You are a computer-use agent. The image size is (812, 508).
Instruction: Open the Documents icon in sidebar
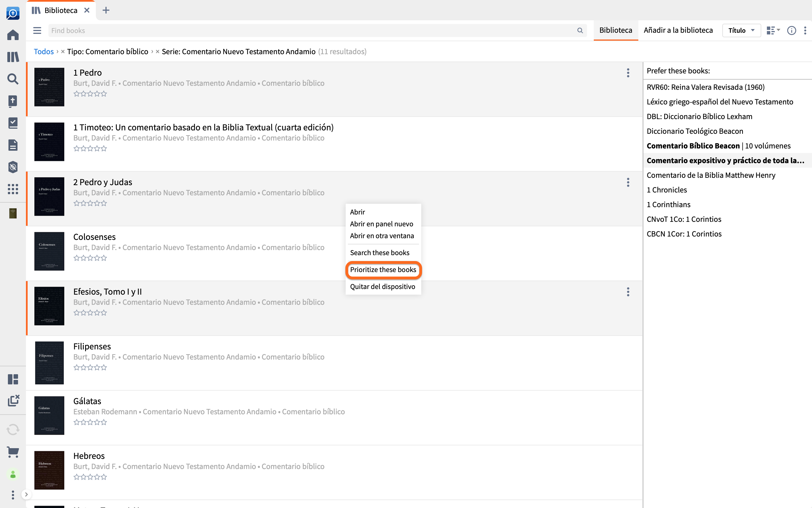point(13,145)
